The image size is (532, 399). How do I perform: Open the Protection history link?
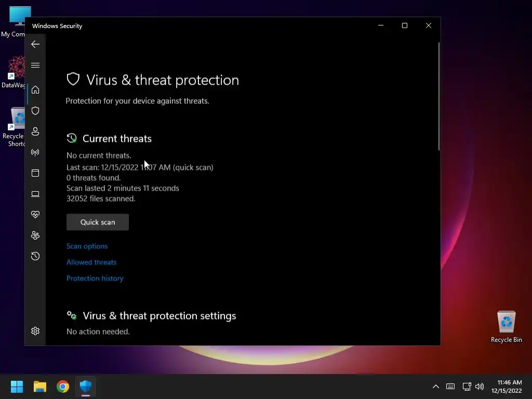[x=95, y=278]
